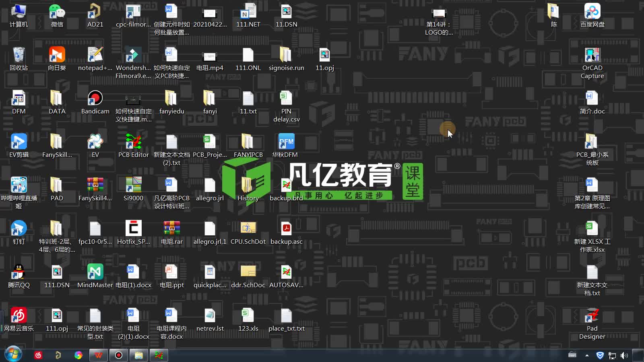Select the AD21 shortcut icon
Image resolution: width=644 pixels, height=362 pixels.
[95, 16]
